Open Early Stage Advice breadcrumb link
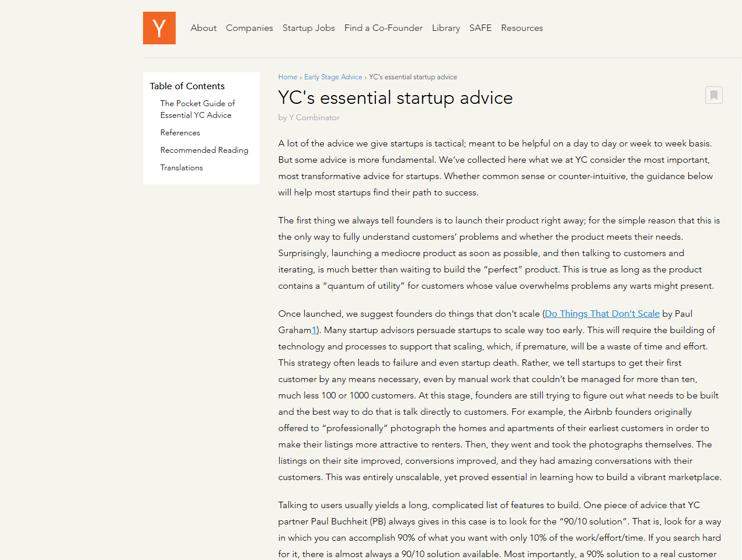 click(x=333, y=76)
